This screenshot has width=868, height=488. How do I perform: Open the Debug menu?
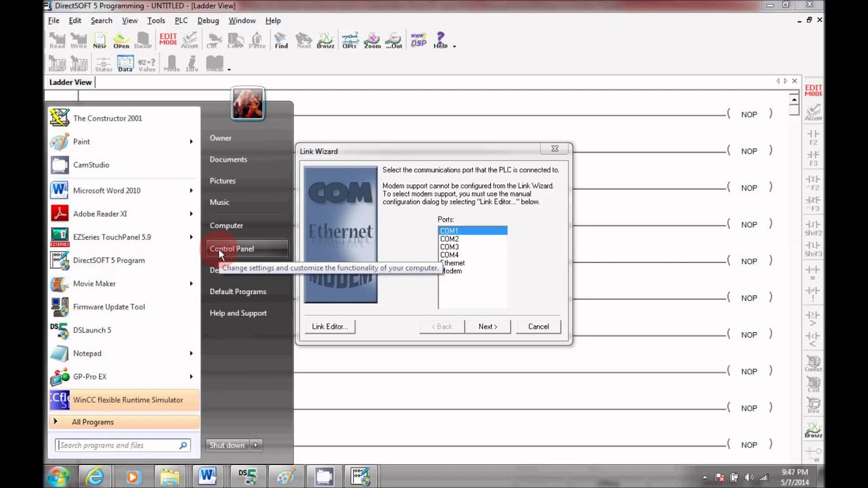tap(208, 20)
